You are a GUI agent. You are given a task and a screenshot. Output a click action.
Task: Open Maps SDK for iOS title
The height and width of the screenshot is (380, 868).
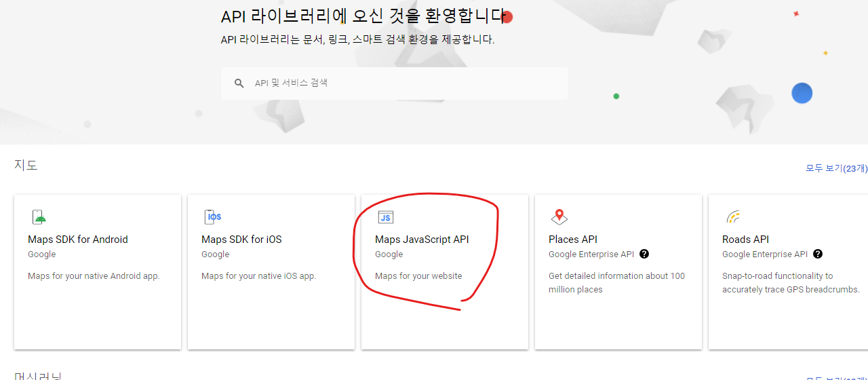[241, 240]
